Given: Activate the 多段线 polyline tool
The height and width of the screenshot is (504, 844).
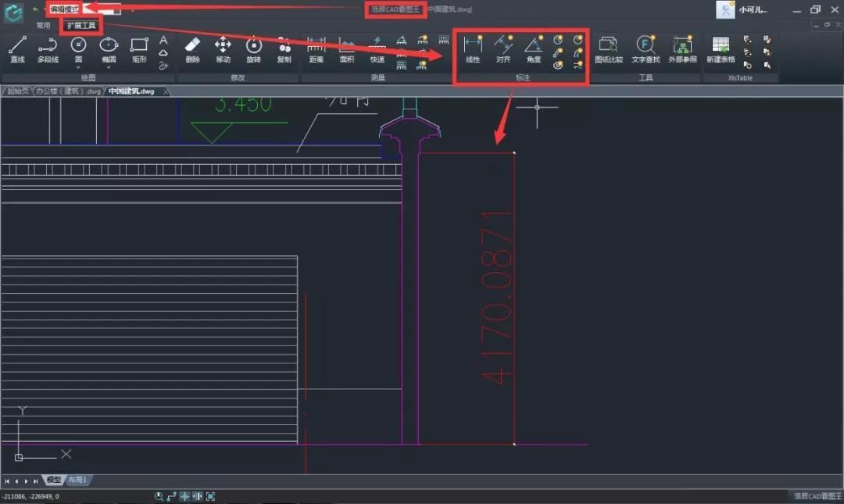Looking at the screenshot, I should click(48, 47).
